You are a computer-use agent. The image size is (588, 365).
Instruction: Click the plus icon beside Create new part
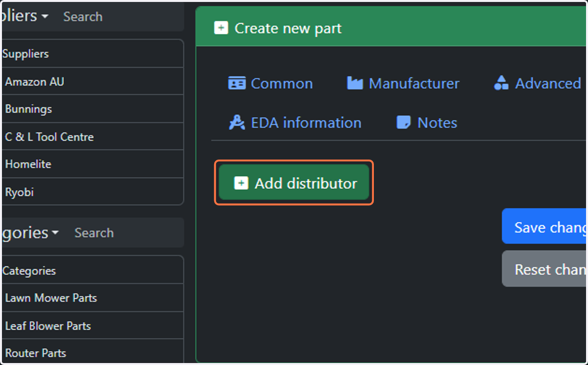point(221,28)
